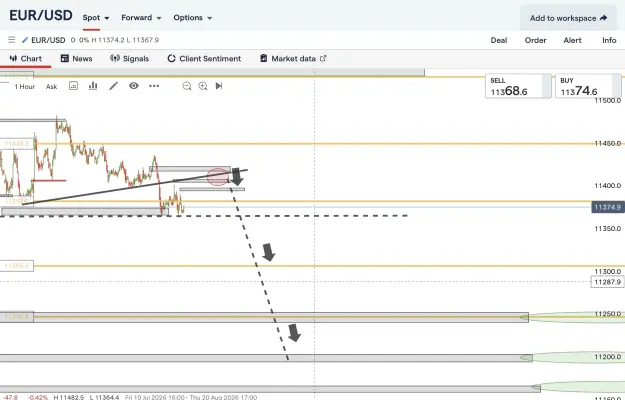Screen dimensions: 625x400
Task: Click the SELL 11368.6 price button
Action: (518, 86)
